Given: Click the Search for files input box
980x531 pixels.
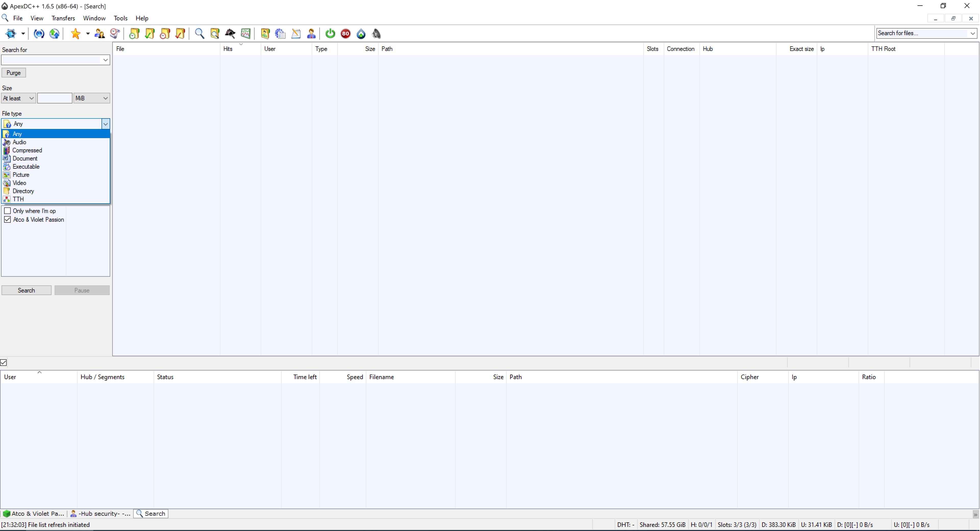Looking at the screenshot, I should tap(922, 33).
